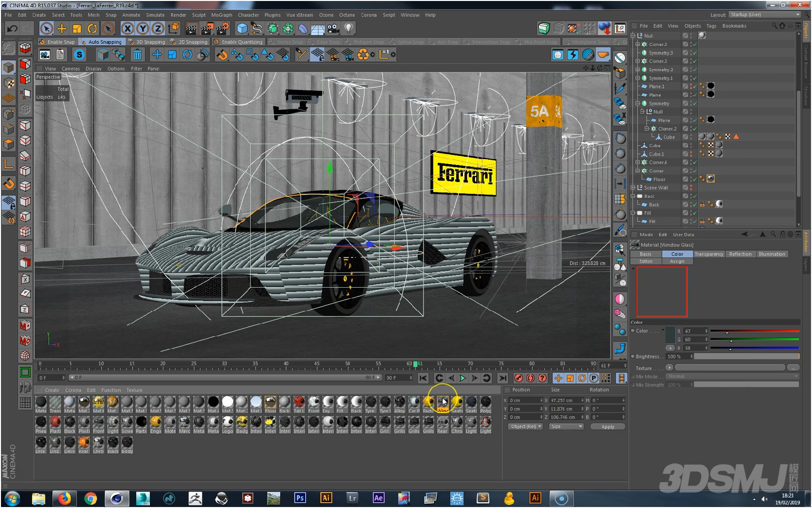The height and width of the screenshot is (508, 812).
Task: Open Cameras menu in viewport
Action: coord(71,69)
